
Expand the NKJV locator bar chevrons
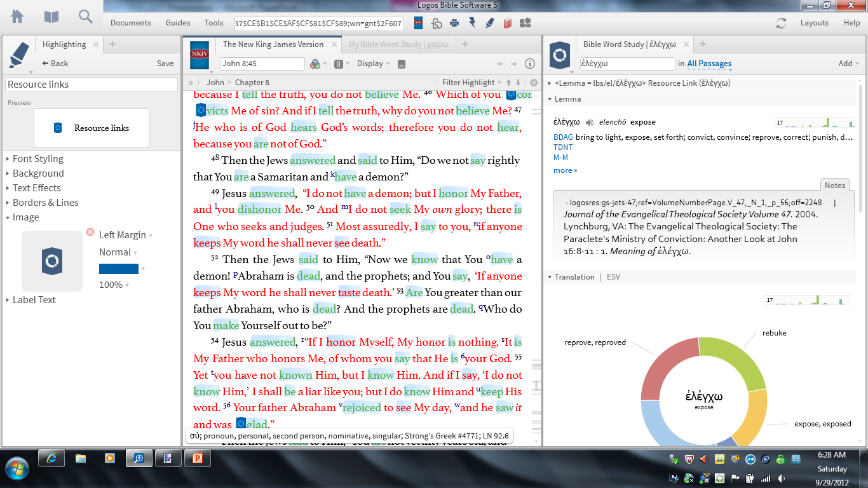click(191, 83)
